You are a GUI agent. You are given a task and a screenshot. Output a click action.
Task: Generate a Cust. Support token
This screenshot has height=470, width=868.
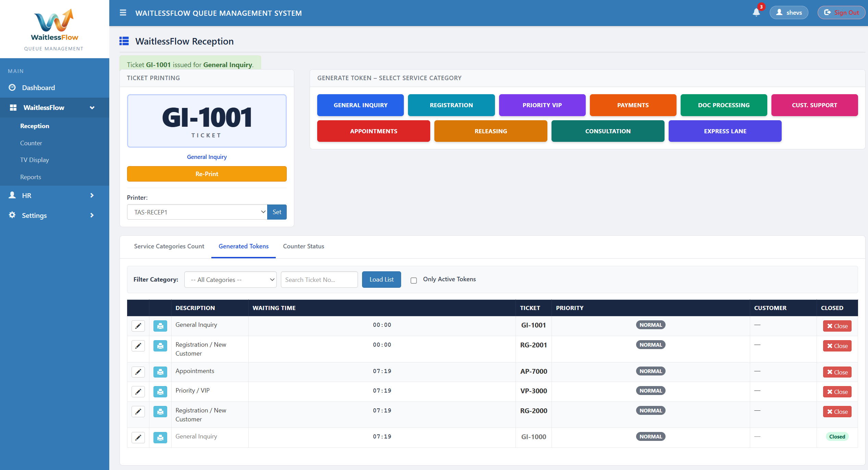pyautogui.click(x=814, y=105)
